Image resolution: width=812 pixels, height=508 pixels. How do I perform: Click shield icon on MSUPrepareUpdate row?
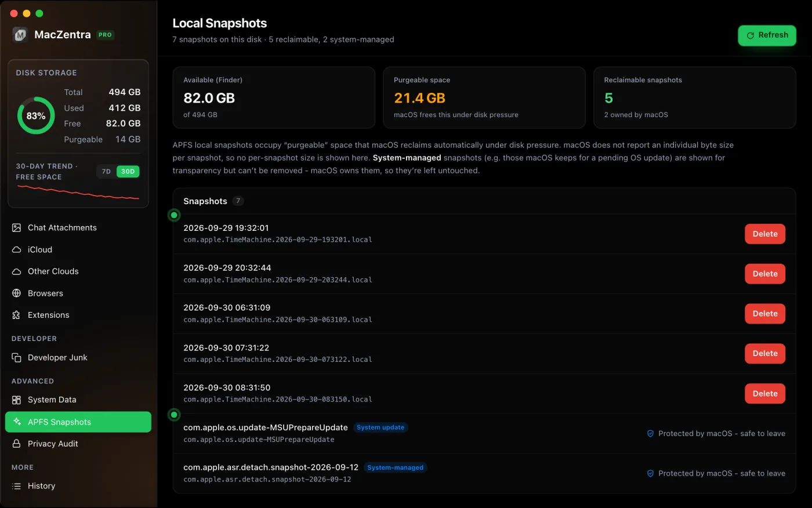[650, 434]
